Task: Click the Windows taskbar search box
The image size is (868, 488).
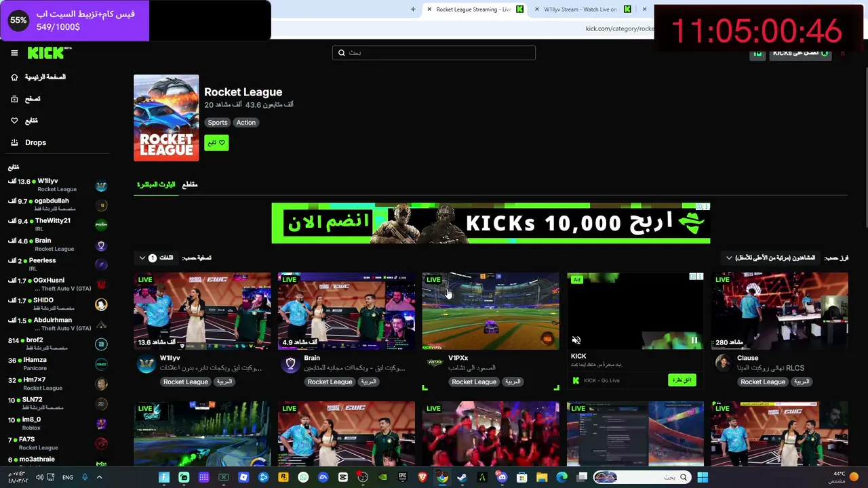Action: click(x=642, y=477)
